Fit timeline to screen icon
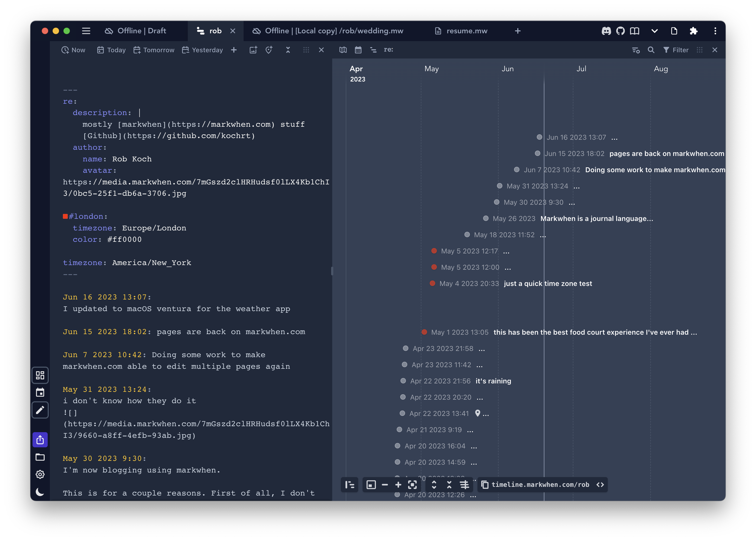 pyautogui.click(x=412, y=485)
